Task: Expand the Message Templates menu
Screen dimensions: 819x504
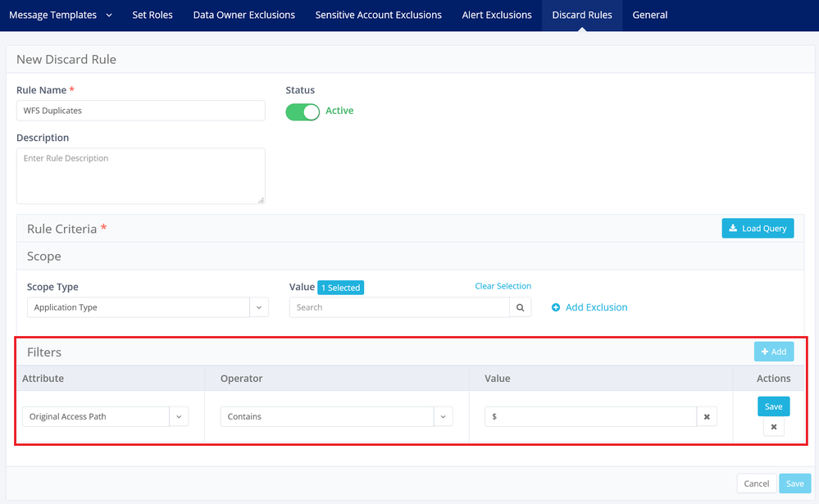Action: click(59, 15)
